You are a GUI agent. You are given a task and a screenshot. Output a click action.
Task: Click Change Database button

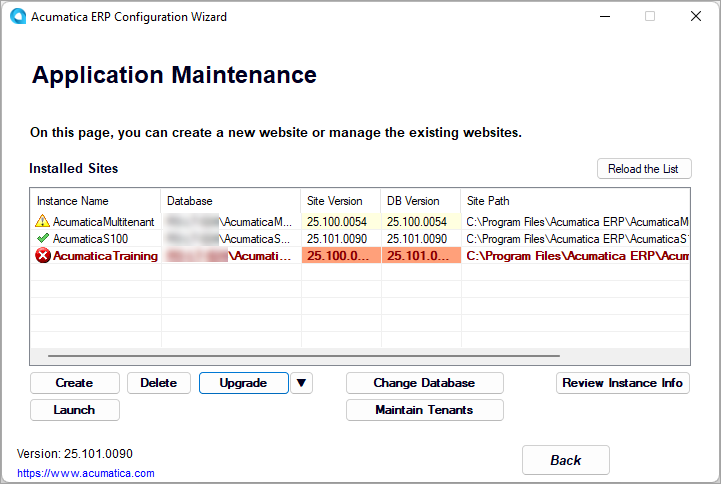coord(424,383)
